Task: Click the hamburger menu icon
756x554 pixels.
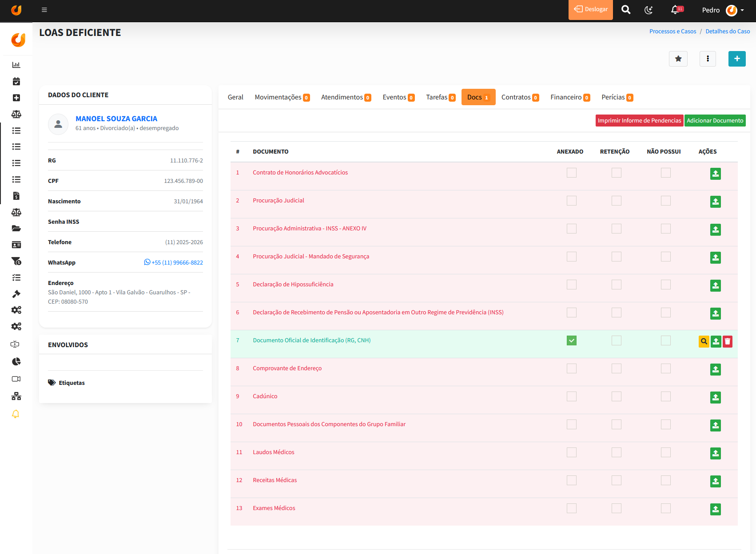Action: click(44, 10)
